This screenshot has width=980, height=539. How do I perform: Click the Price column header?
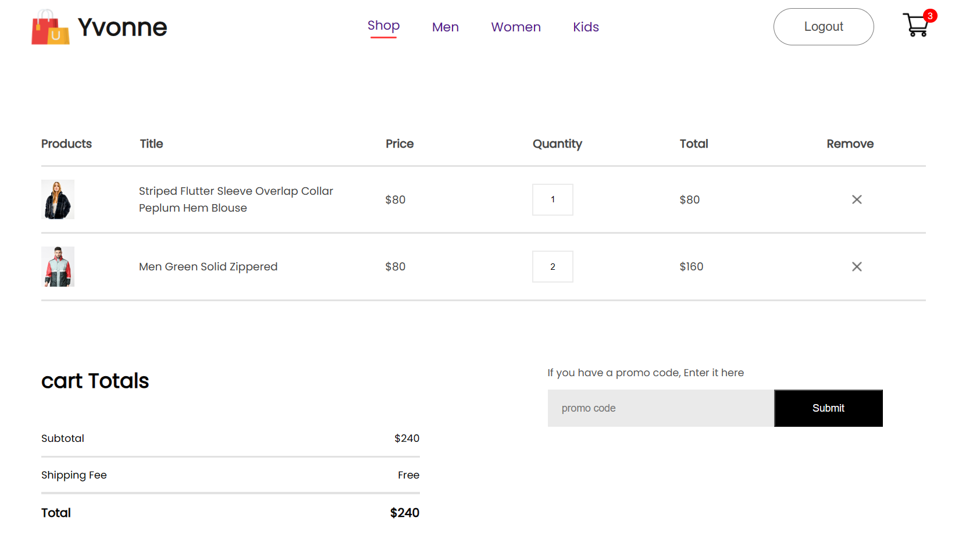point(400,144)
